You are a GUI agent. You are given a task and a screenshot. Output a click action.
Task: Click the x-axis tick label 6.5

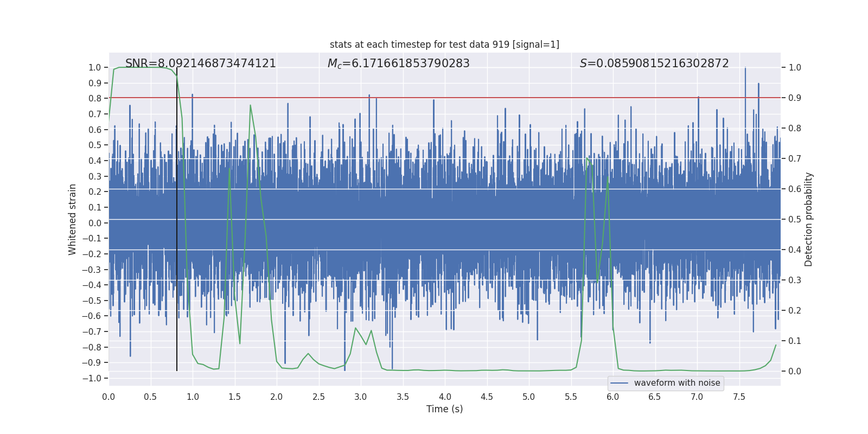(x=655, y=397)
